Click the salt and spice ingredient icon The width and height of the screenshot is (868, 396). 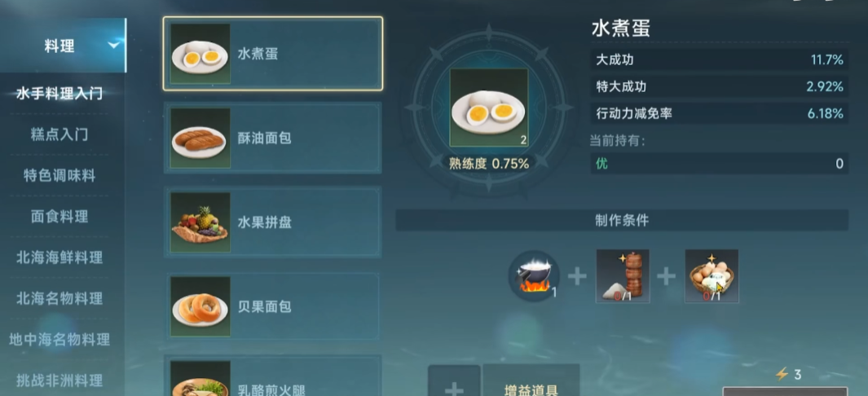click(622, 276)
